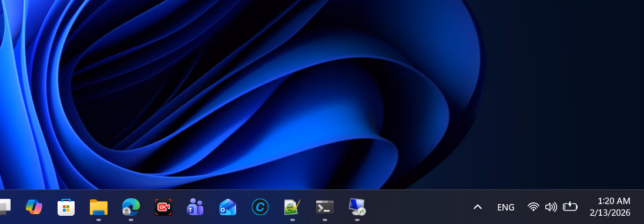
Task: Open Remote Desktop Connection icon
Action: [357, 207]
